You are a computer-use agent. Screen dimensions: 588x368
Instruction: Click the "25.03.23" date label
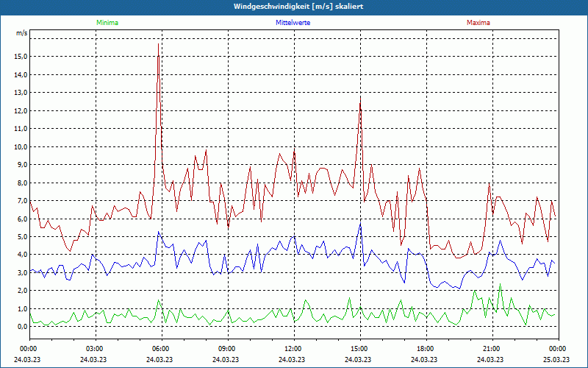coord(556,359)
